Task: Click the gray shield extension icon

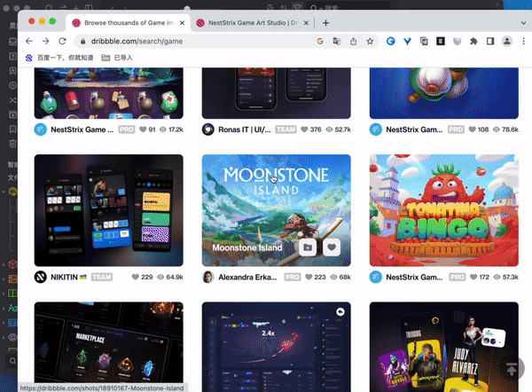Action: pyautogui.click(x=457, y=42)
